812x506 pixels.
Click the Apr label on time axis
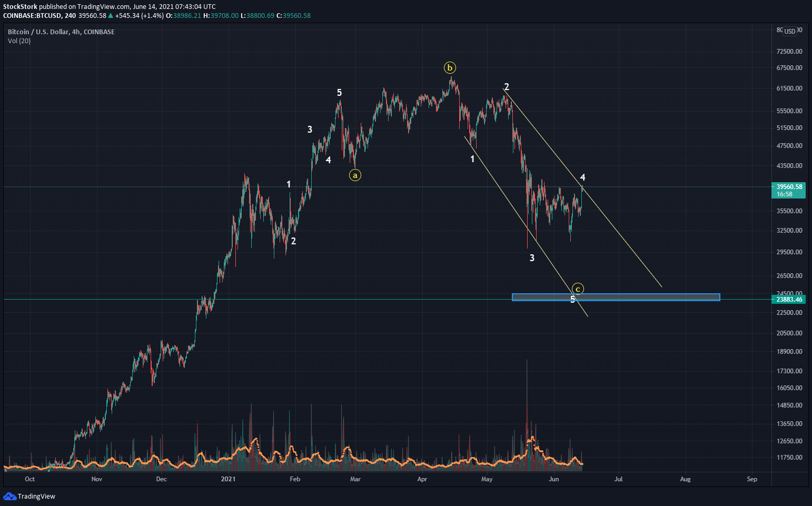click(x=422, y=479)
